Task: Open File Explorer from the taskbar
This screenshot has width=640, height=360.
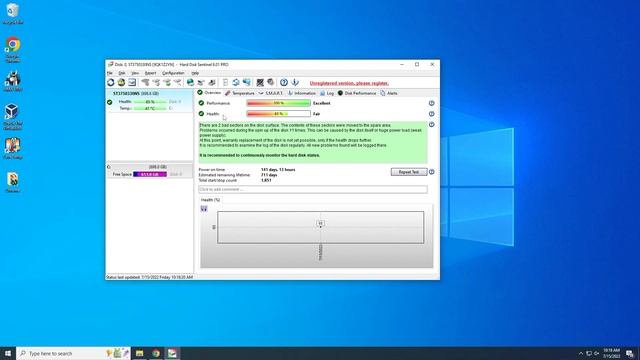Action: point(140,353)
